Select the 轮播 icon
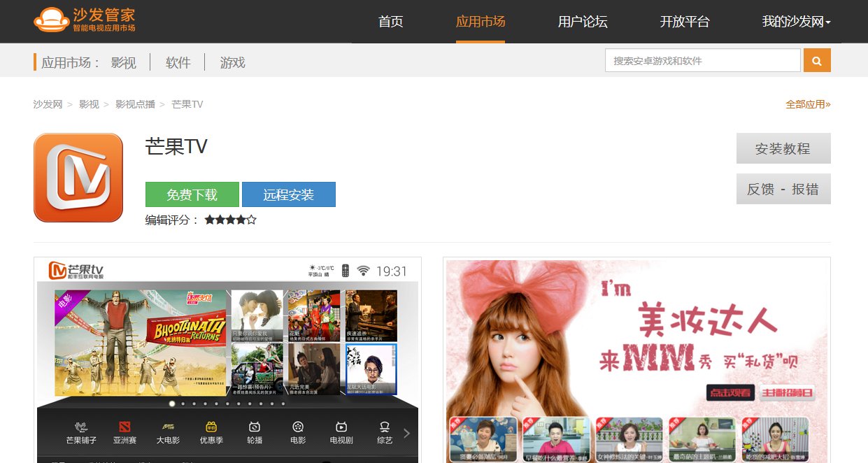The image size is (868, 463). (255, 427)
